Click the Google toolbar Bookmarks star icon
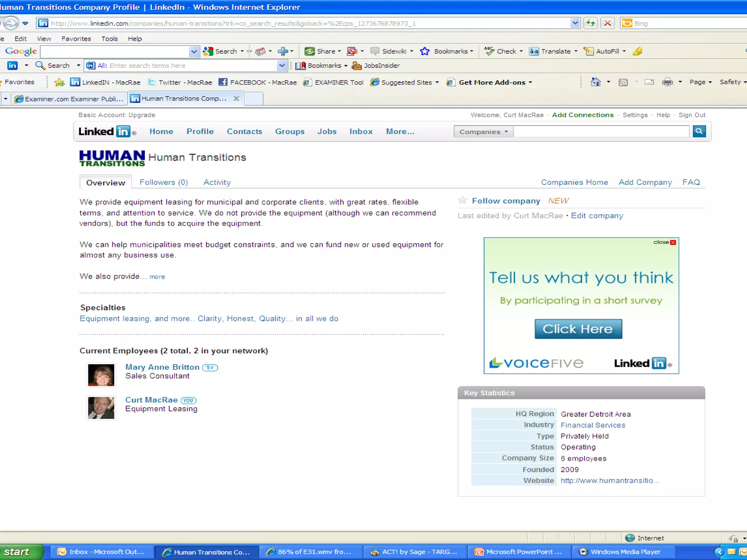747x560 pixels. pyautogui.click(x=425, y=51)
